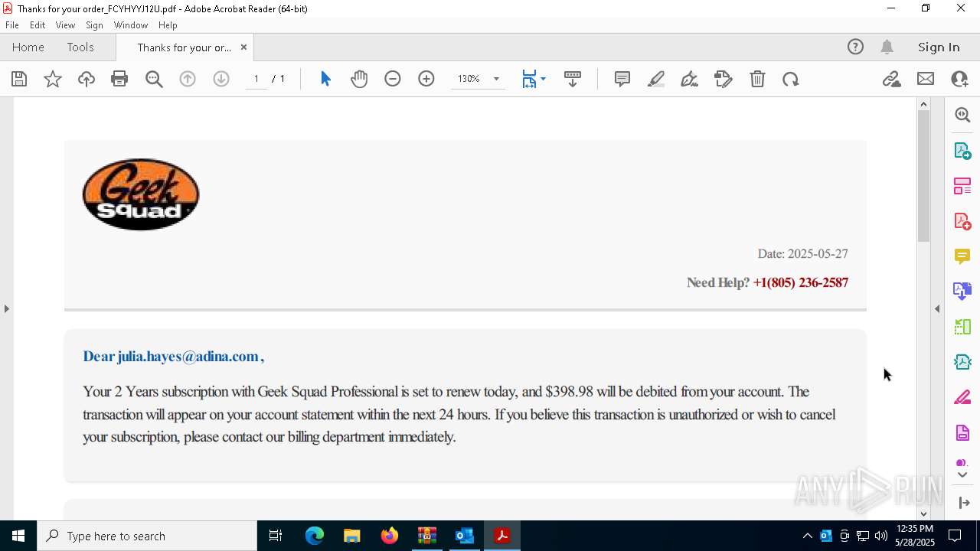Screen dimensions: 980x551
Task: Open the File menu
Action: [12, 25]
